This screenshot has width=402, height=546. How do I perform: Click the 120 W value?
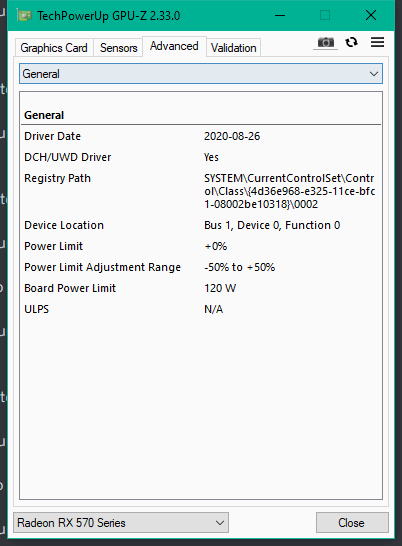click(x=220, y=288)
